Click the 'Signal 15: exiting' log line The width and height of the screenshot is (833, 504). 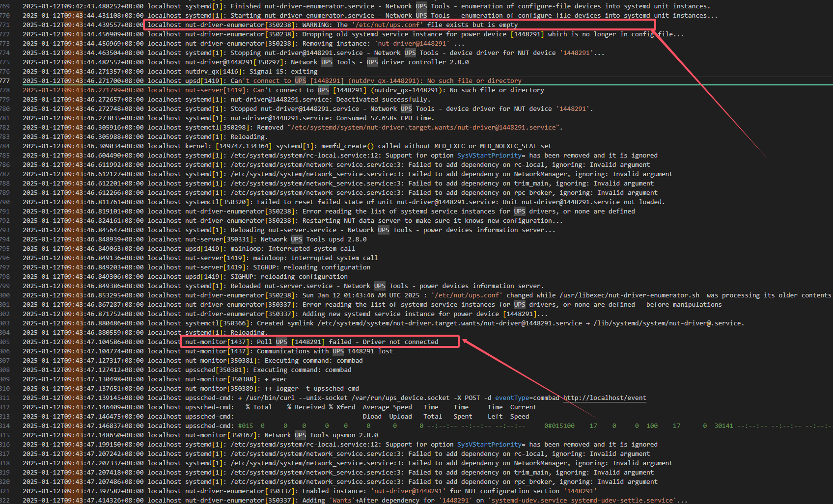click(x=170, y=72)
